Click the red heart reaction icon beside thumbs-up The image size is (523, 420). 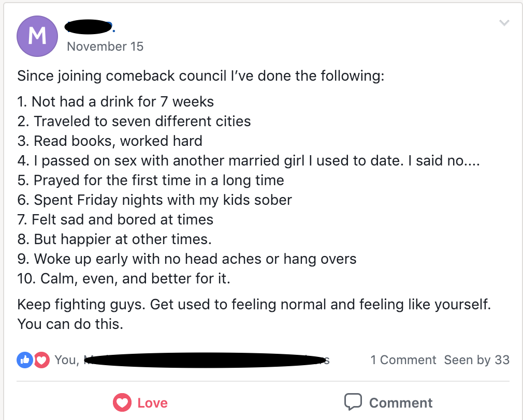[x=42, y=359]
